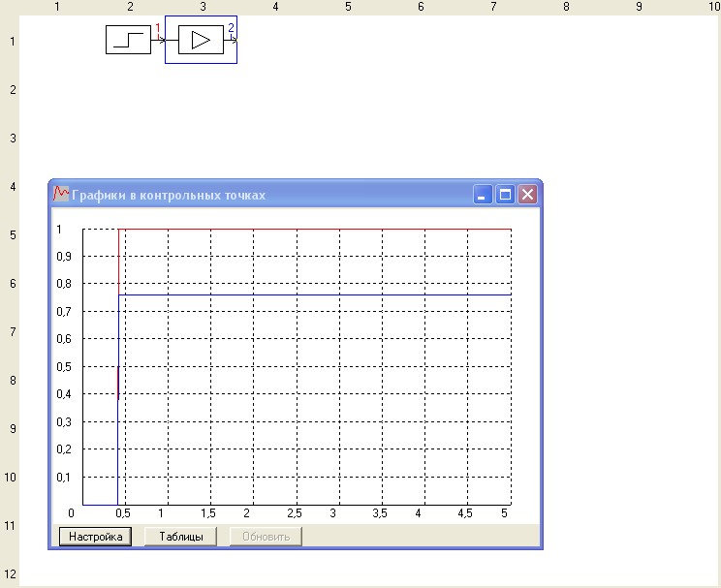Close the Графики в контрольных точках window
Image resolution: width=721 pixels, height=588 pixels.
[527, 195]
